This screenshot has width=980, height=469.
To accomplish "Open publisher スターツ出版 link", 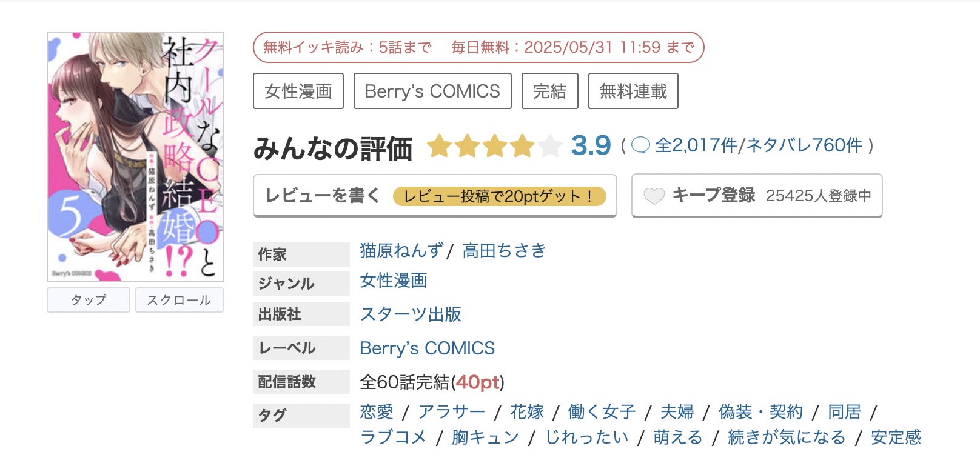I will coord(411,314).
